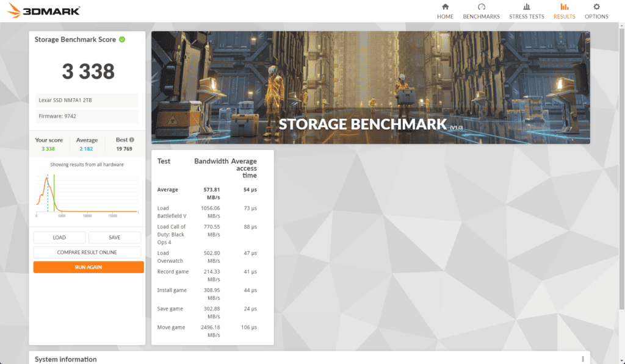This screenshot has width=625, height=364.
Task: Open the System information three-dot menu
Action: coord(583,359)
